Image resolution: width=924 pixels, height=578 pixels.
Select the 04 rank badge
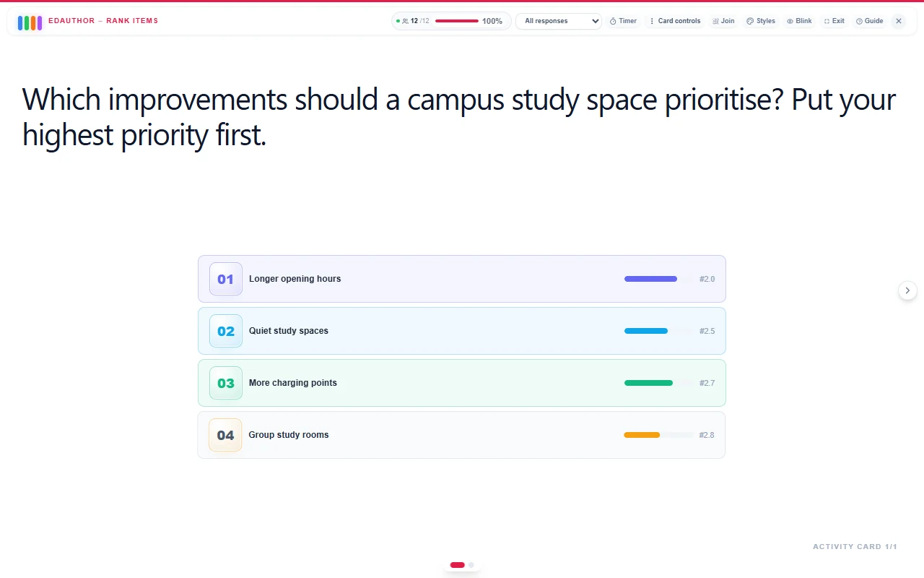[225, 435]
